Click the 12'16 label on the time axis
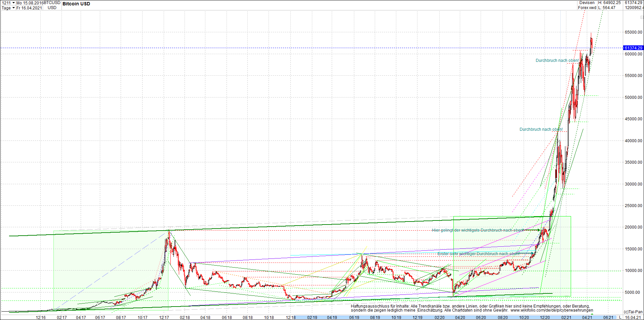This screenshot has height=320, width=644. (41, 318)
